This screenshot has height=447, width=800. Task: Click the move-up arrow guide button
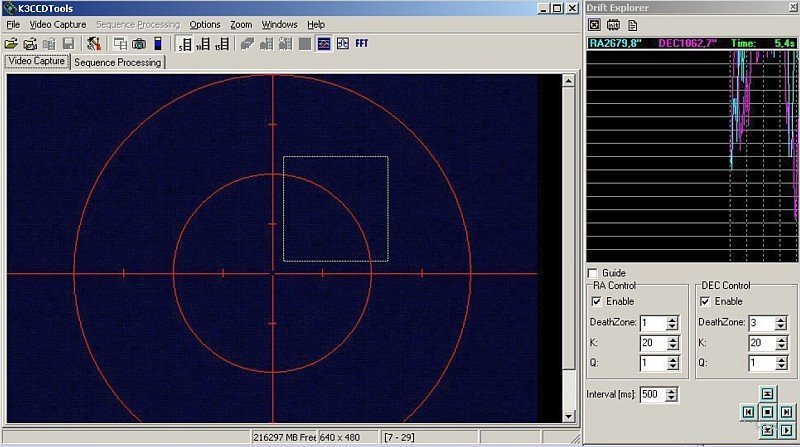point(767,393)
